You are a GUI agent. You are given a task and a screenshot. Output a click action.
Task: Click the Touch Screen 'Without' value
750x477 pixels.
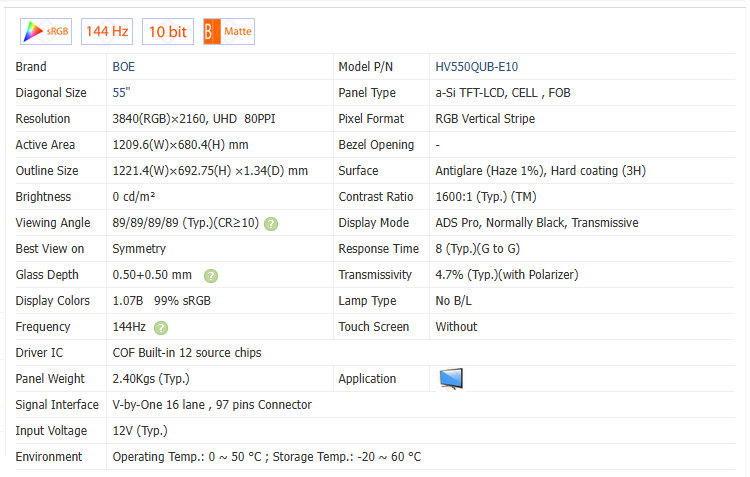click(456, 327)
